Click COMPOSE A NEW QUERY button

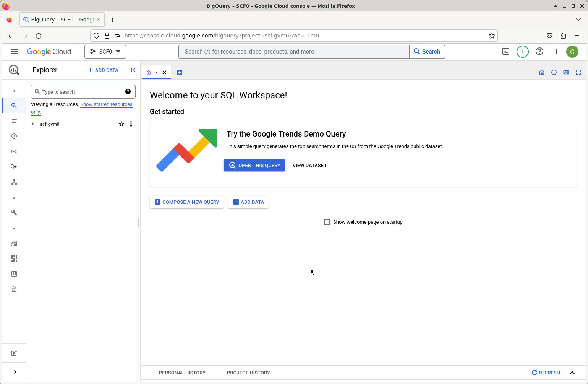point(187,202)
